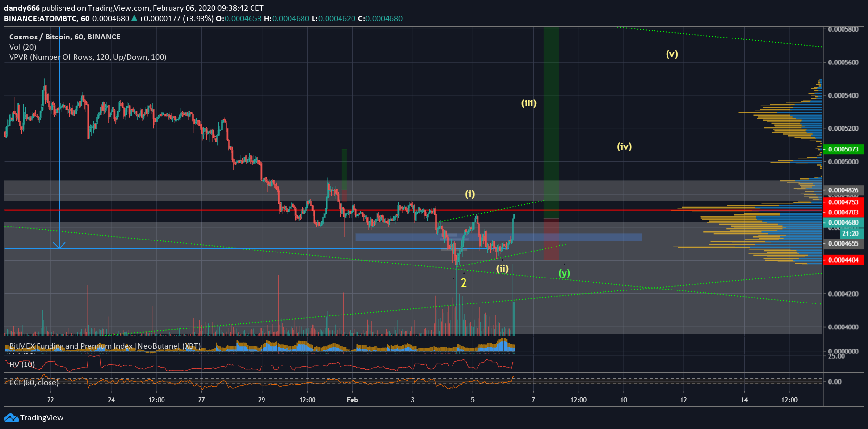Click the +0.0000177 (+3.93%) change value
Image resolution: width=868 pixels, height=429 pixels.
point(176,18)
